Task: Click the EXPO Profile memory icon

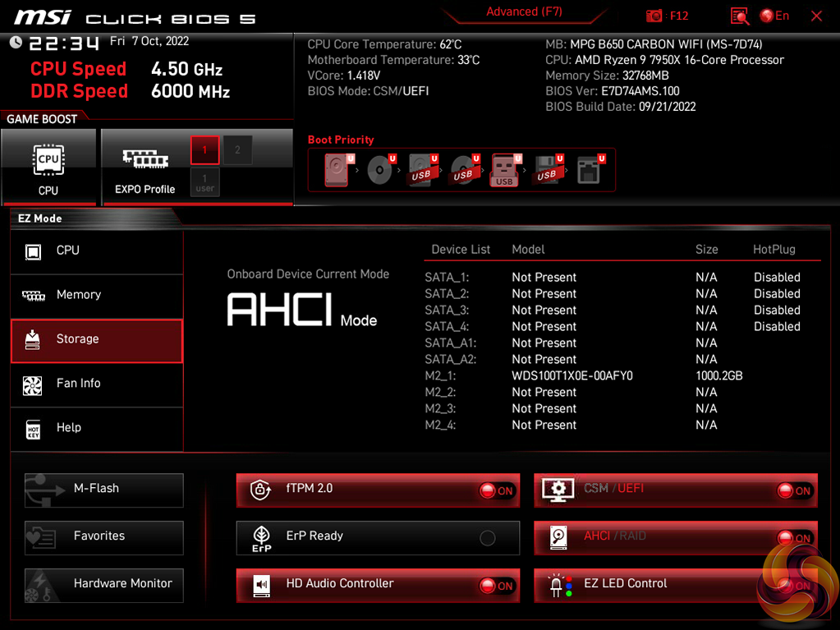Action: click(145, 159)
